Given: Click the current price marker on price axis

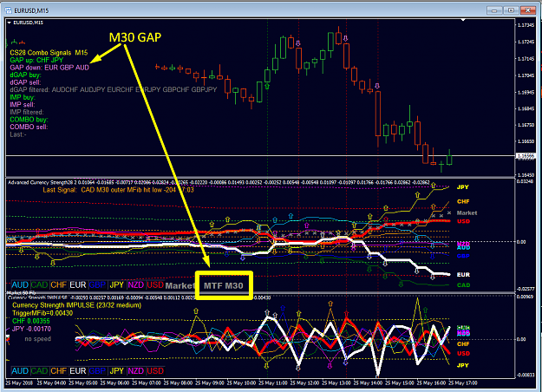Looking at the screenshot, I should (x=526, y=156).
